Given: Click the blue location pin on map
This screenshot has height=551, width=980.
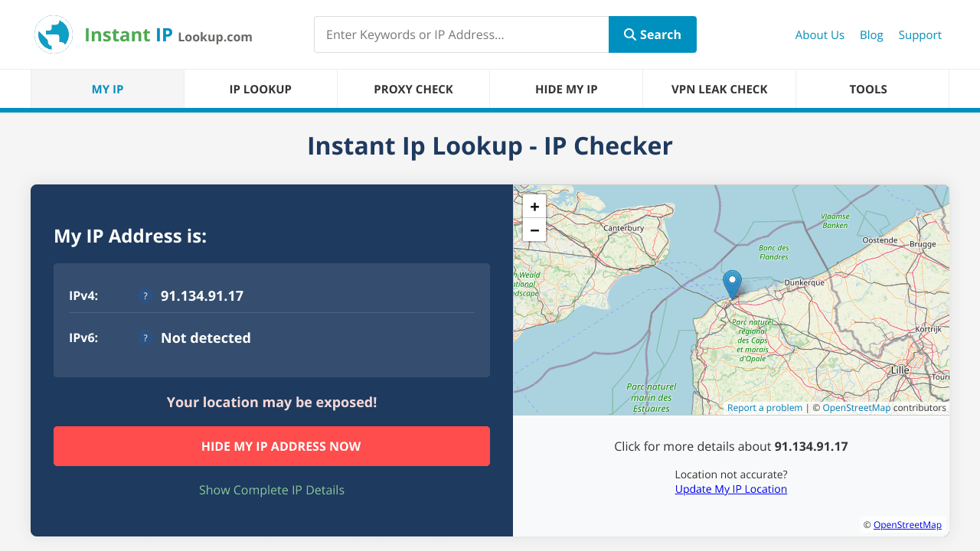Looking at the screenshot, I should (733, 284).
